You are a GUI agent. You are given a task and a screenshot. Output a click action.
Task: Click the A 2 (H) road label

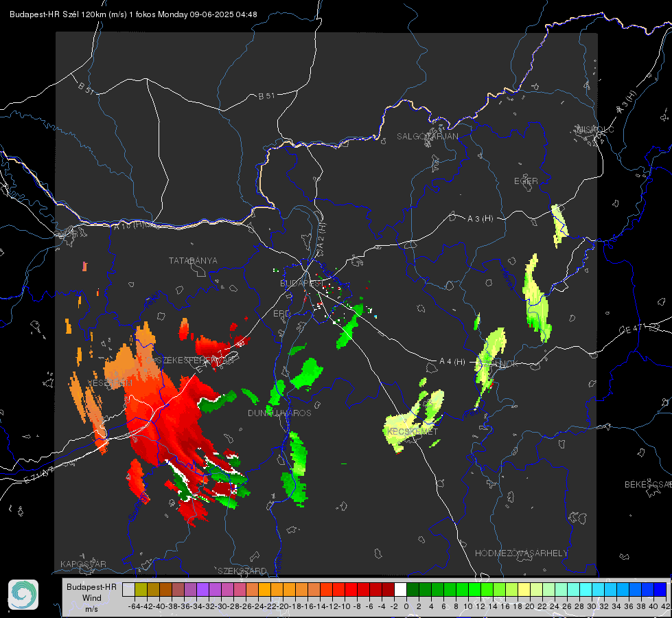point(321,234)
